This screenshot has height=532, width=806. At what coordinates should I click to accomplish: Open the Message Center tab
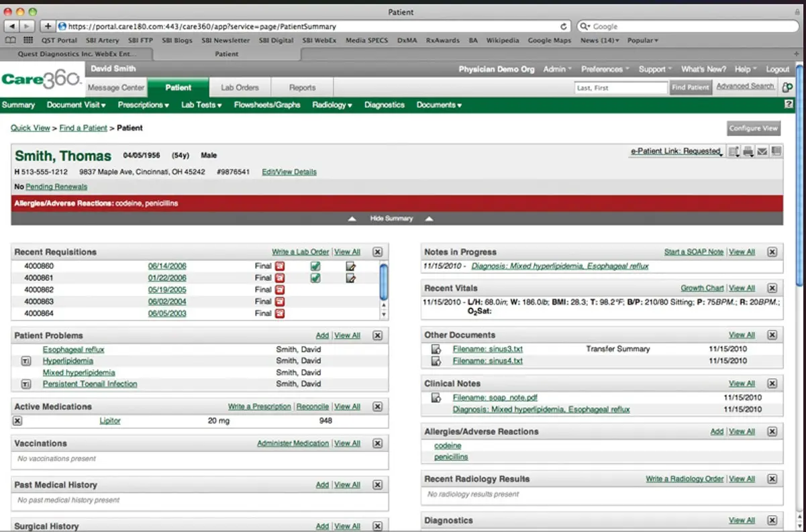pos(115,87)
